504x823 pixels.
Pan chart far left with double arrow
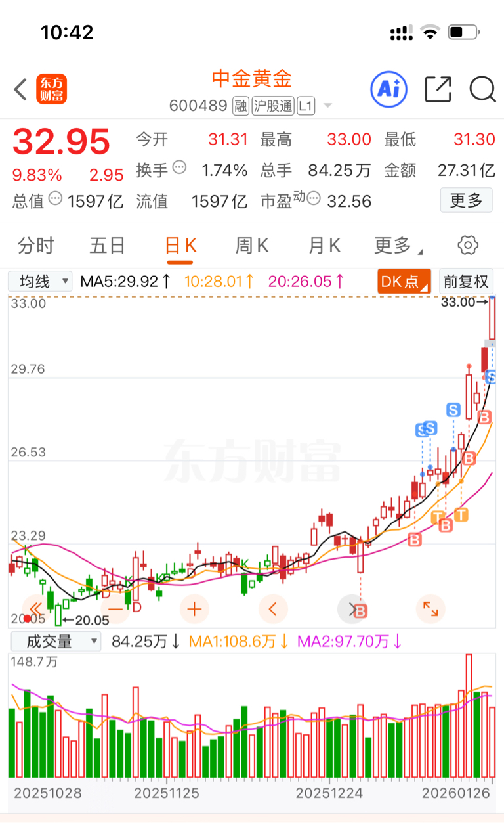(x=35, y=609)
